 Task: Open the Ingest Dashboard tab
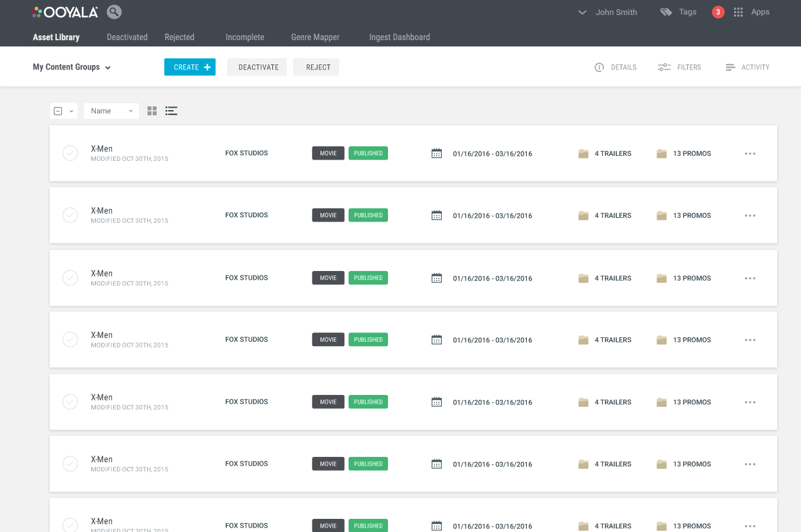click(399, 37)
